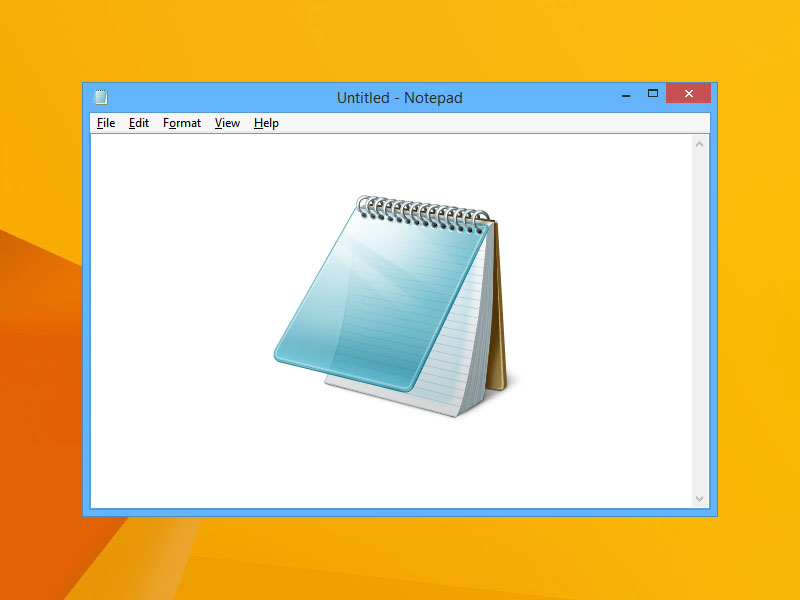Click the scrollbar down arrow

coord(699,497)
